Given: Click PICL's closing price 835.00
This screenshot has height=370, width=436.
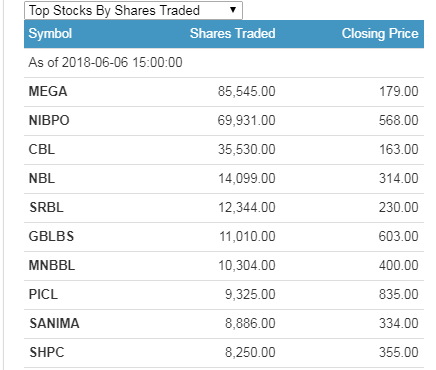Looking at the screenshot, I should (x=399, y=294).
